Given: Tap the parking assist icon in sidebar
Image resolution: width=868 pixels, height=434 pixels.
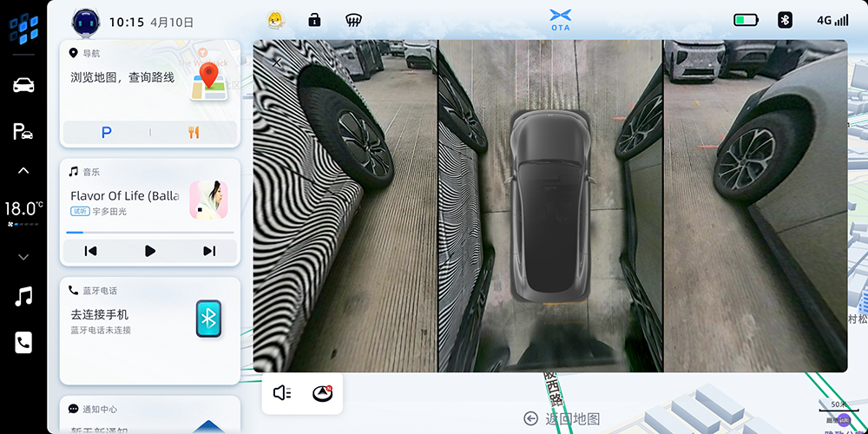Looking at the screenshot, I should click(23, 131).
